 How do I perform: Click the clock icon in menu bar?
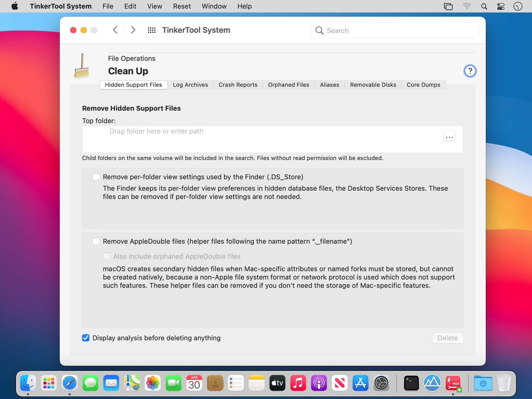pos(518,6)
